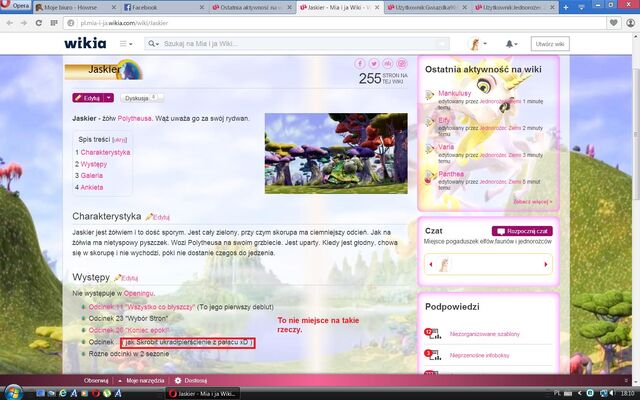
Task: Click Obserwuj in the bottom toolbar
Action: point(96,380)
